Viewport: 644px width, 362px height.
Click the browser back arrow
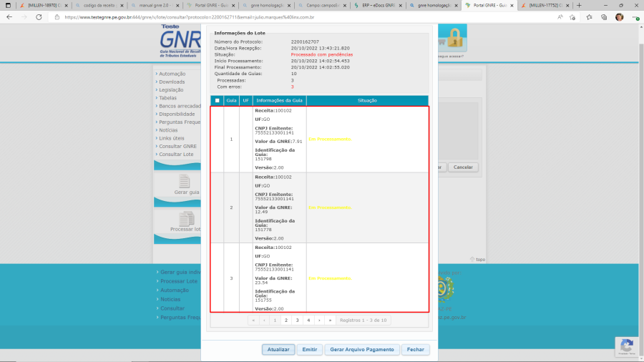(9, 17)
